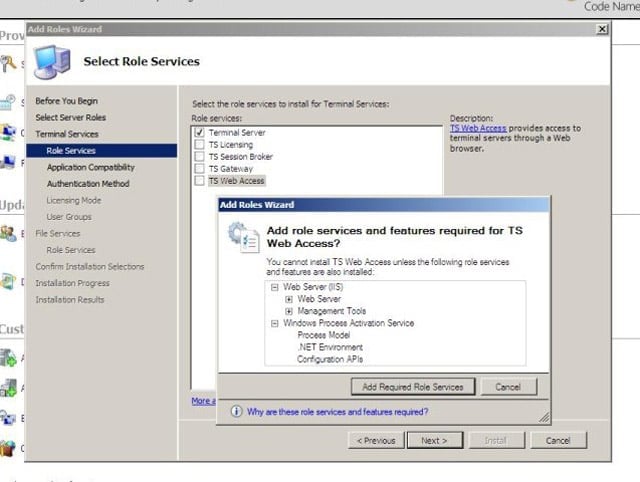Viewport: 640px width, 482px height.
Task: Open the TS Web Access description link
Action: (x=478, y=128)
